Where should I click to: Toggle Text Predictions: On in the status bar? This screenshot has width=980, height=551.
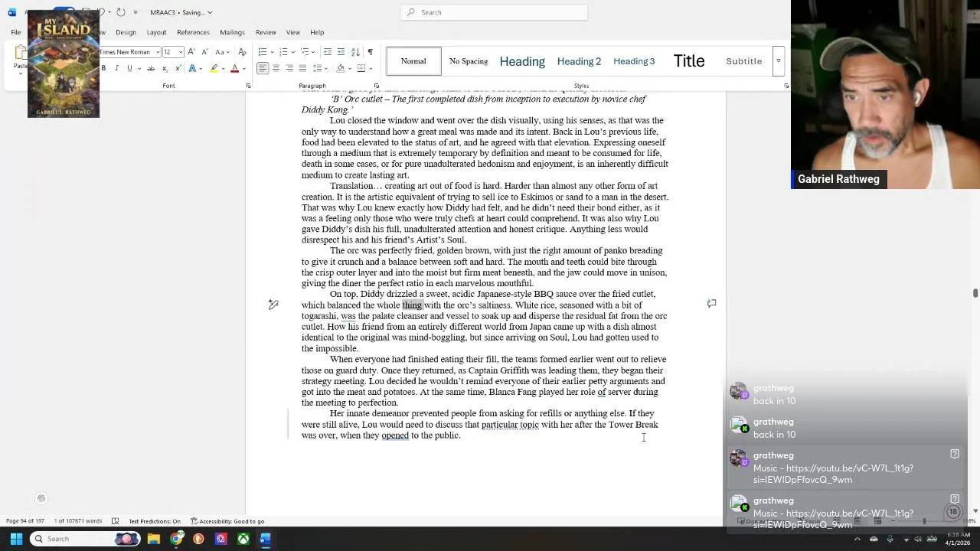pos(155,521)
